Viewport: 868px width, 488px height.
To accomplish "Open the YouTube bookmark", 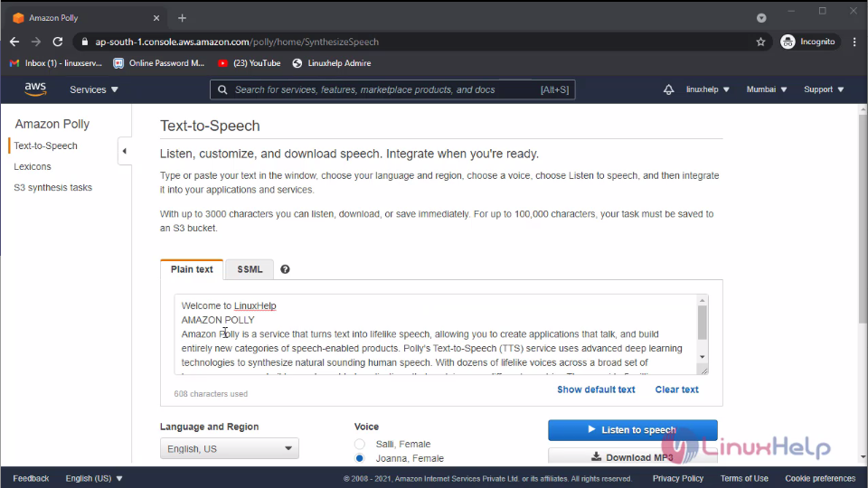I will coord(250,63).
